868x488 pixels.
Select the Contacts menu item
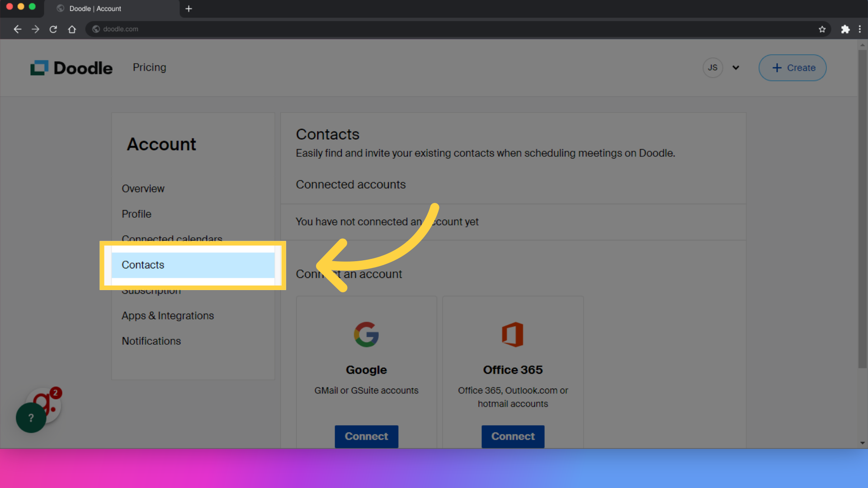[142, 264]
